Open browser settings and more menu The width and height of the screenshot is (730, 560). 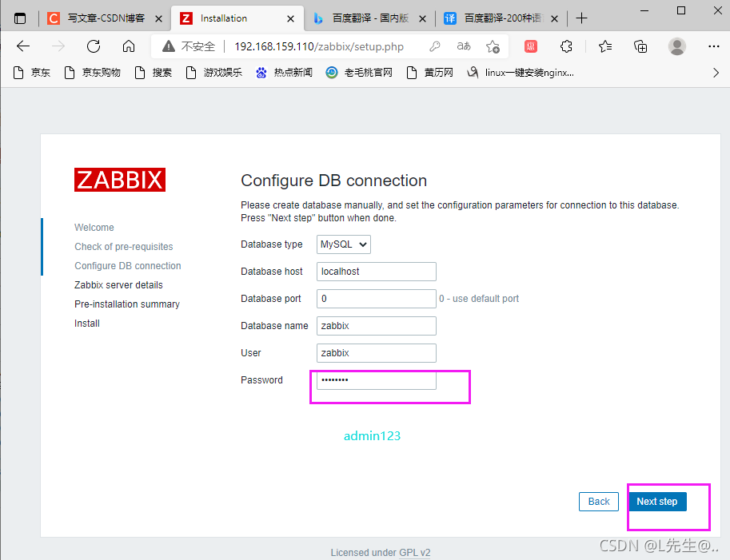714,46
